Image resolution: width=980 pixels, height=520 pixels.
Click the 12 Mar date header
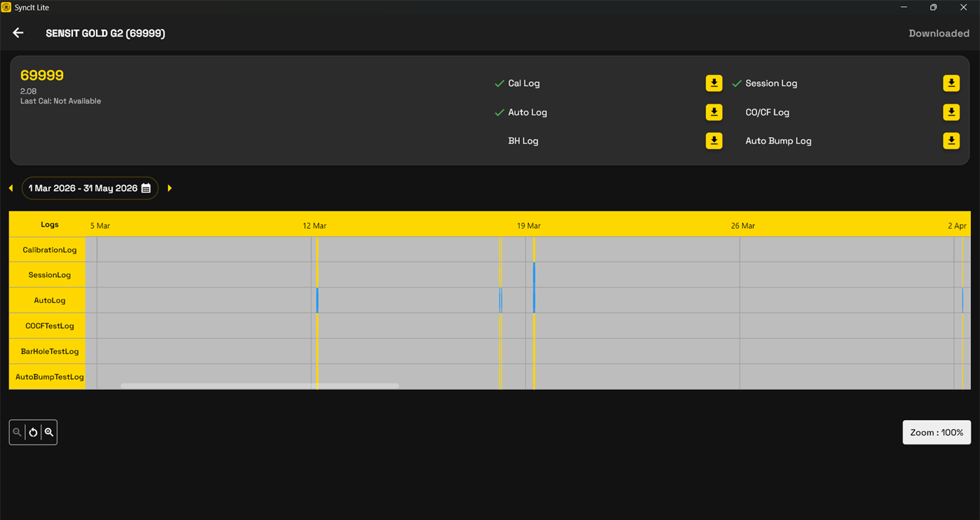[x=315, y=225]
